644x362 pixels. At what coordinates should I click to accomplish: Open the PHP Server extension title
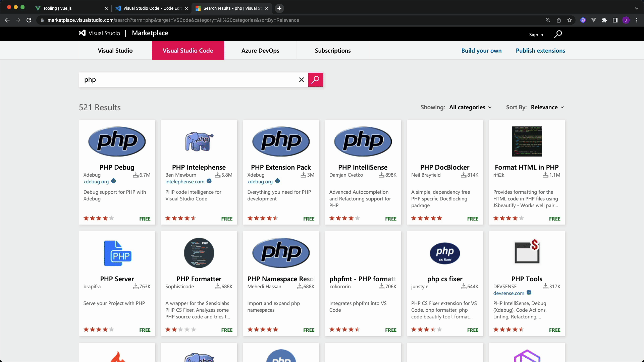(x=117, y=279)
